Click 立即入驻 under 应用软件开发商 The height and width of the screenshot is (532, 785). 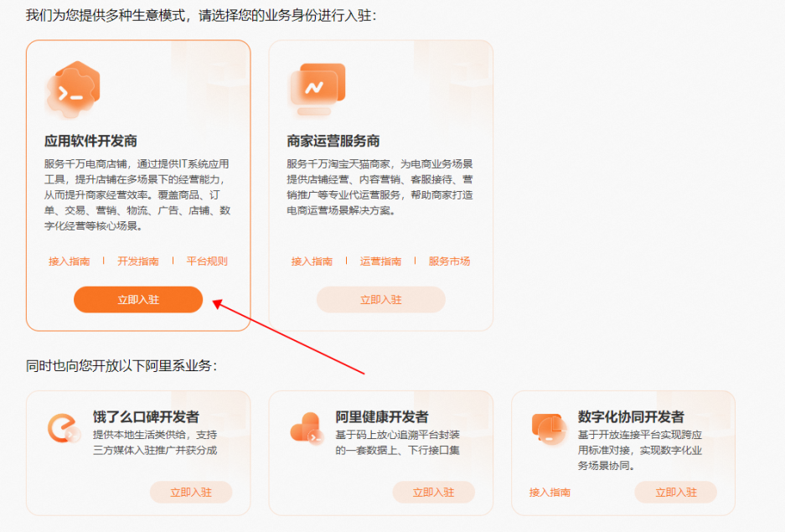138,300
